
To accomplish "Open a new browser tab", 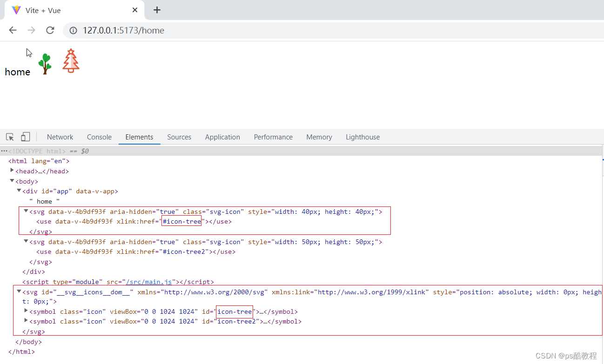I will click(x=157, y=10).
